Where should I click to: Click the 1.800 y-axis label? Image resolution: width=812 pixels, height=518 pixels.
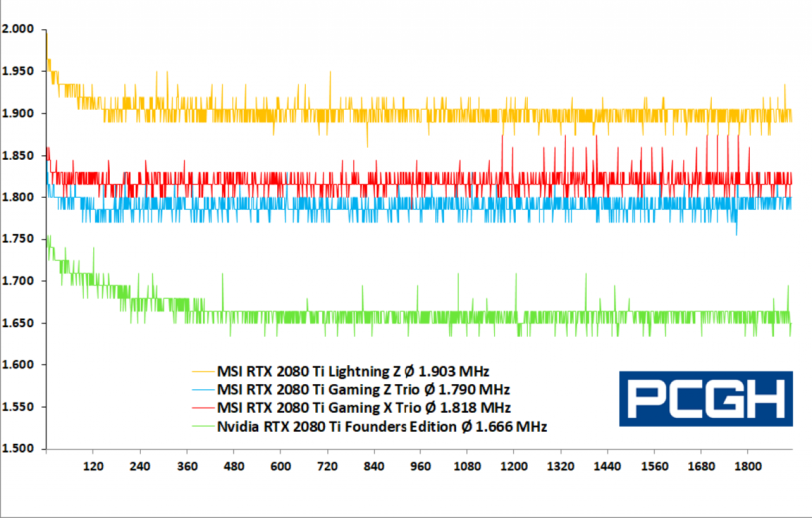coord(17,197)
